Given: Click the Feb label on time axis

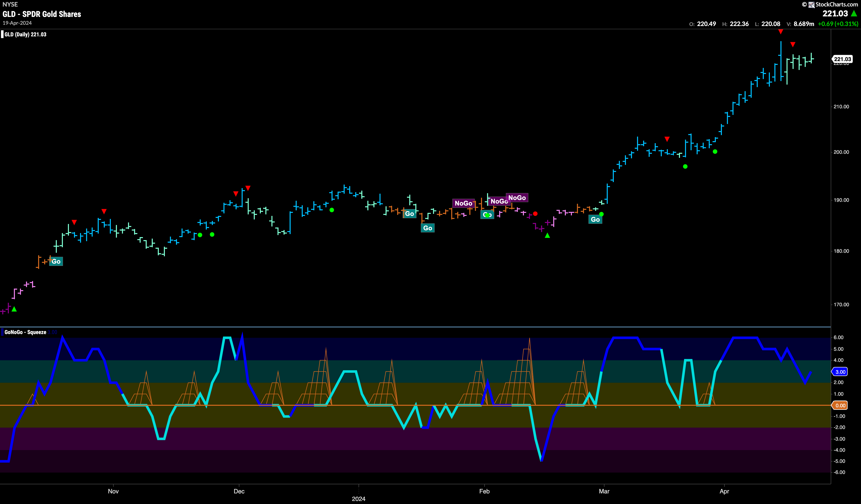Looking at the screenshot, I should point(484,491).
